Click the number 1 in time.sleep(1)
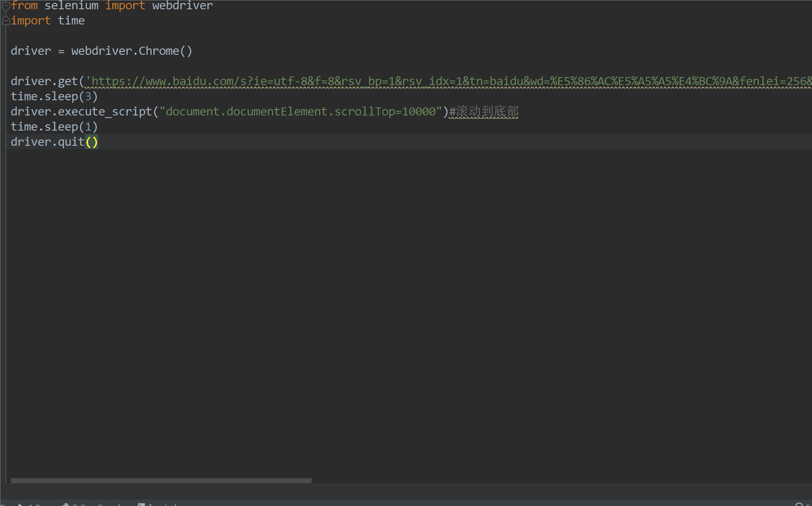 pos(88,127)
